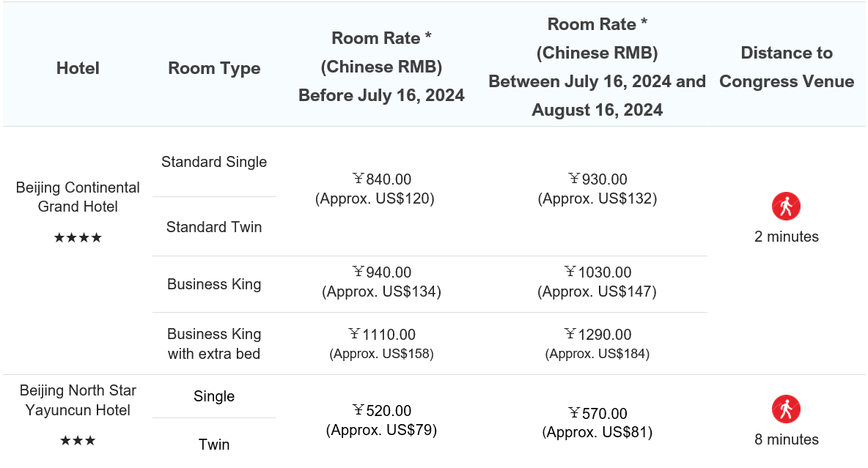Click walking icon above 2 minutes
The height and width of the screenshot is (468, 868).
786,207
